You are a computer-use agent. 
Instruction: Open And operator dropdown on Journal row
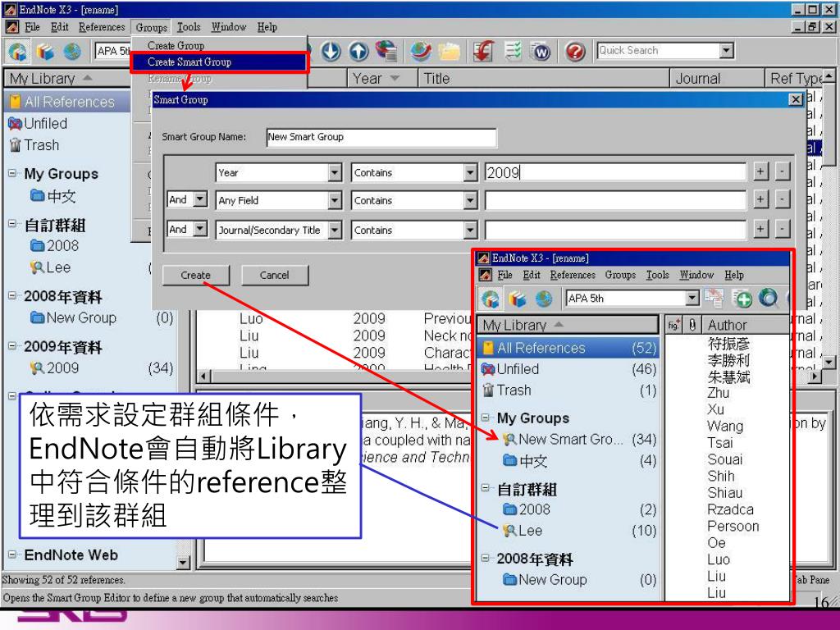(200, 230)
